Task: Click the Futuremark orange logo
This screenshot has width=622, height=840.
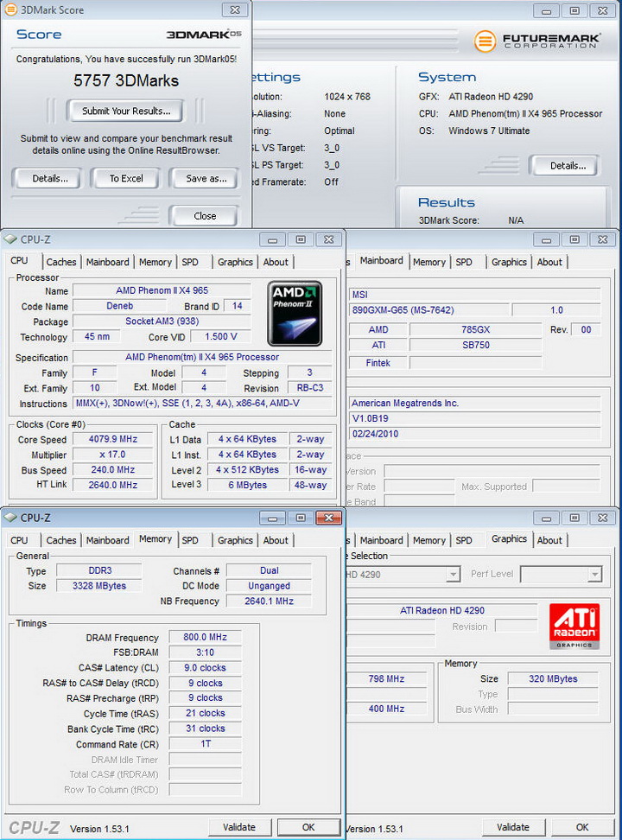Action: (485, 41)
